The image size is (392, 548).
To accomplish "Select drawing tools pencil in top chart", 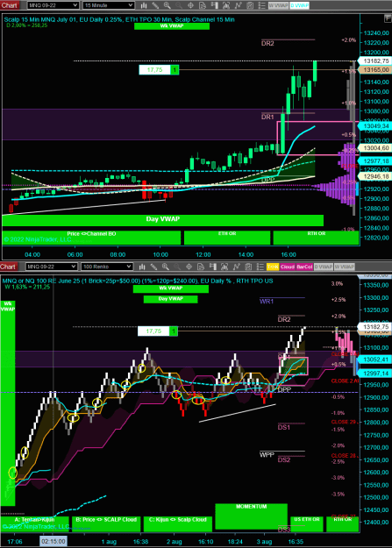I will 155,5.
